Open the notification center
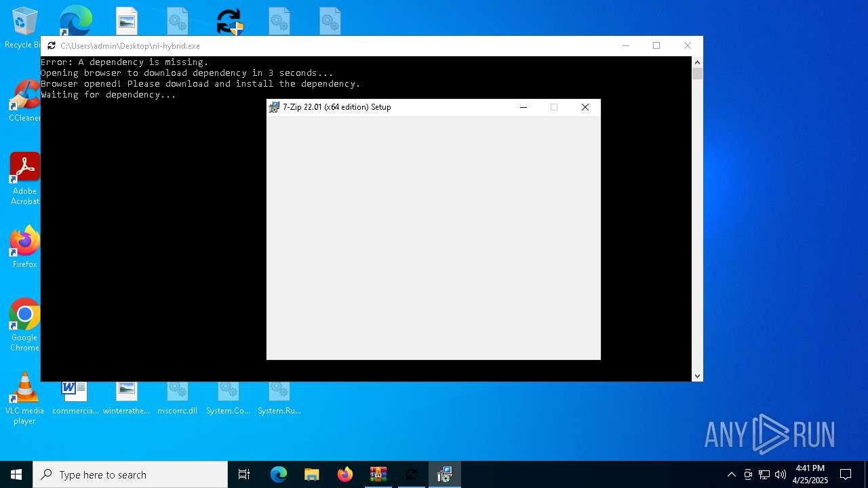868x488 pixels. [846, 474]
